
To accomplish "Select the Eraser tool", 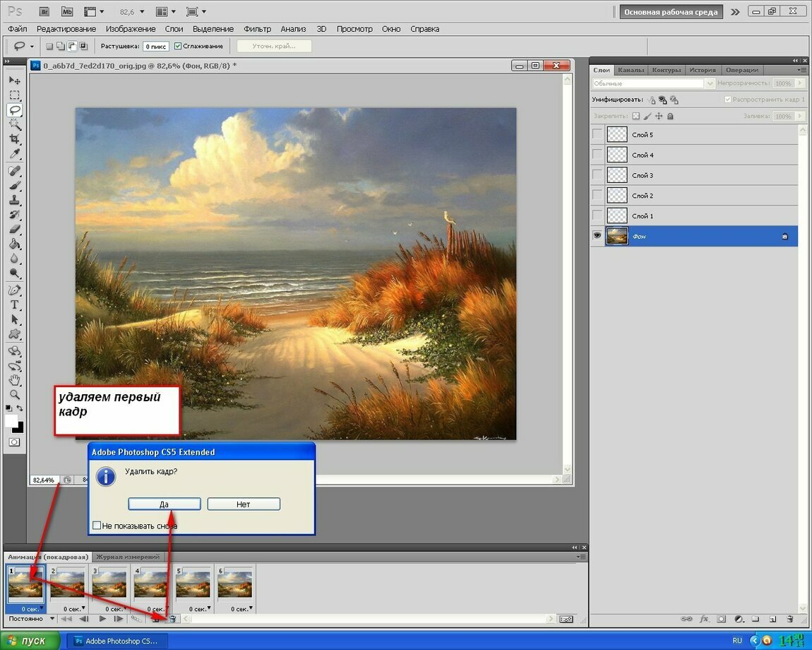I will click(15, 229).
